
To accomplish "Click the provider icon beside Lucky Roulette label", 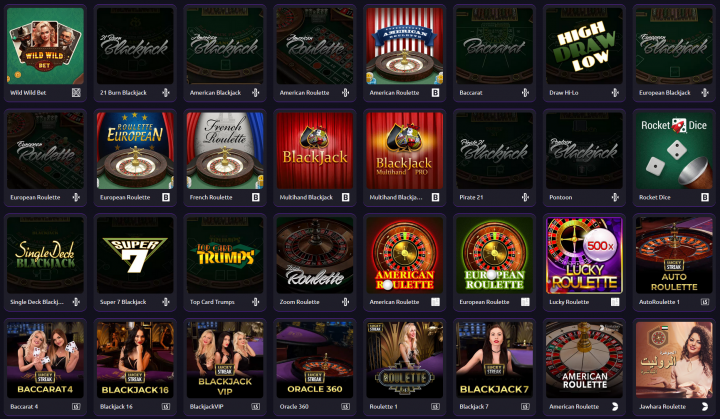I will [x=615, y=302].
